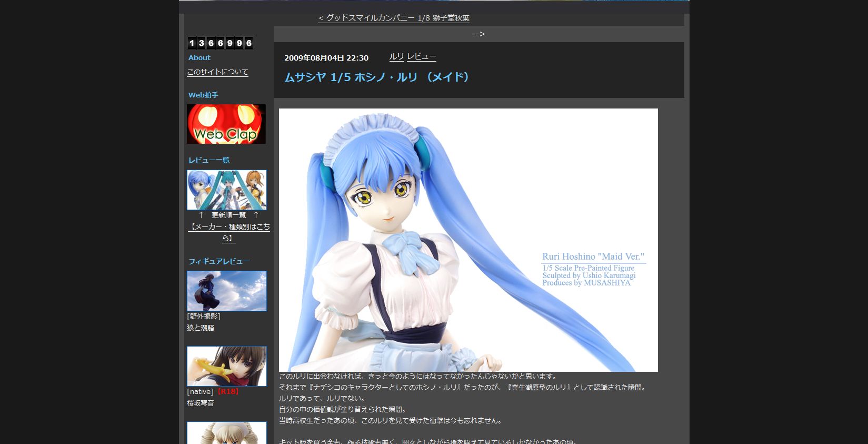Image resolution: width=868 pixels, height=444 pixels.
Task: Click the Web拍手 sidebar heading
Action: [x=203, y=95]
